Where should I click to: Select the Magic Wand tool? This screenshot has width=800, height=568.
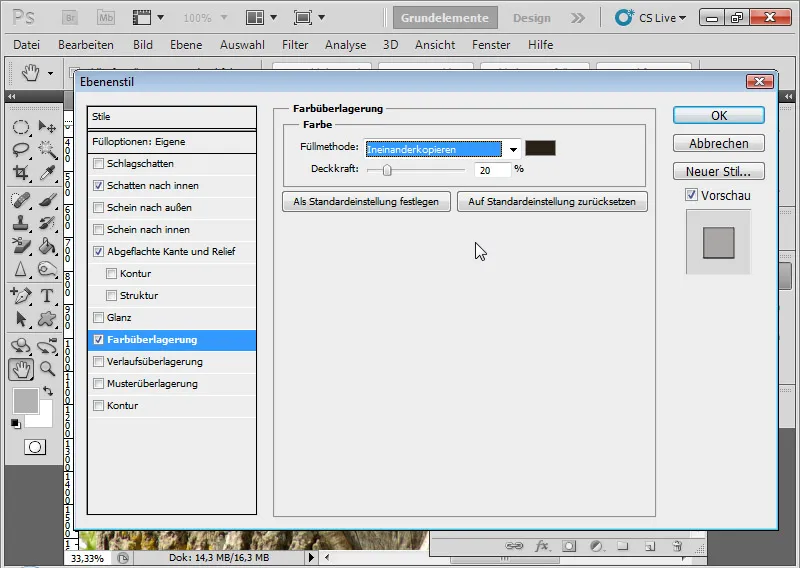tap(47, 150)
